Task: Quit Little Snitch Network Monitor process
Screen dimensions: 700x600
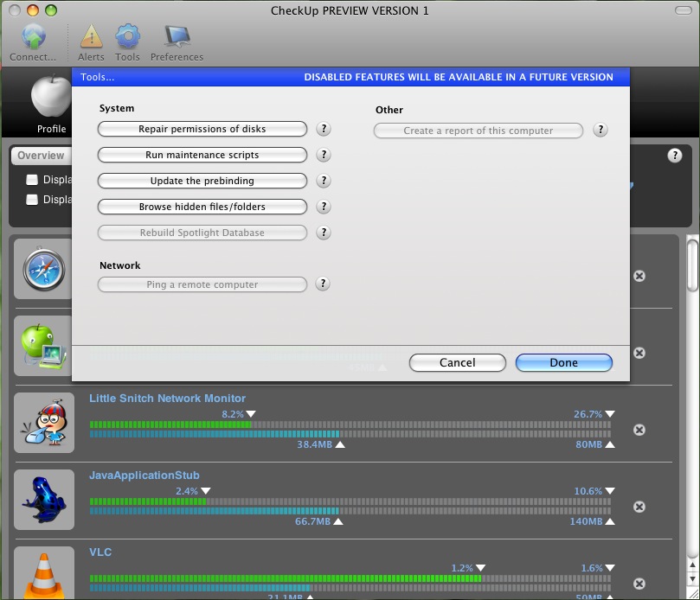Action: 639,430
